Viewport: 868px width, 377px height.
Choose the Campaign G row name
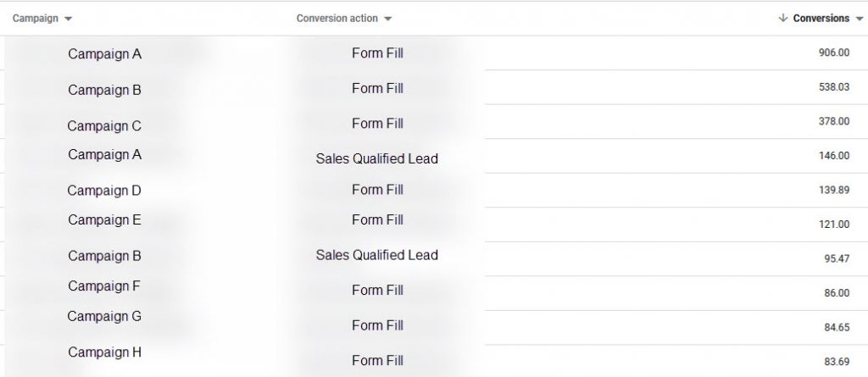104,316
